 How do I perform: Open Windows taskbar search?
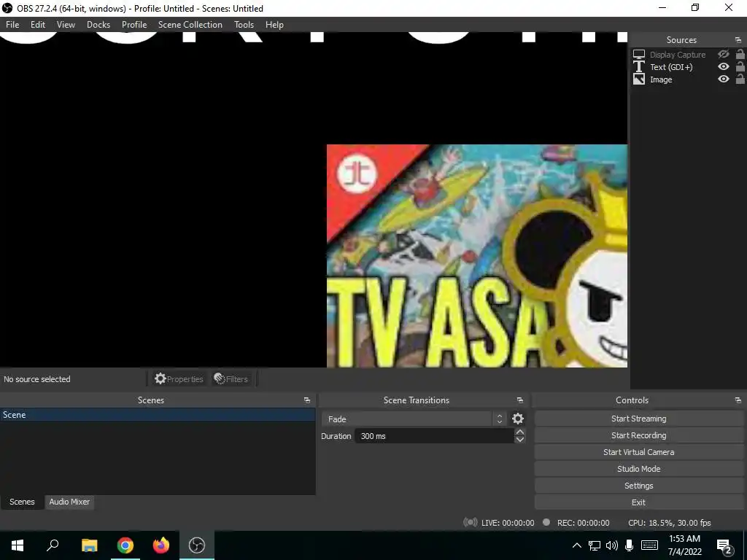(x=53, y=545)
